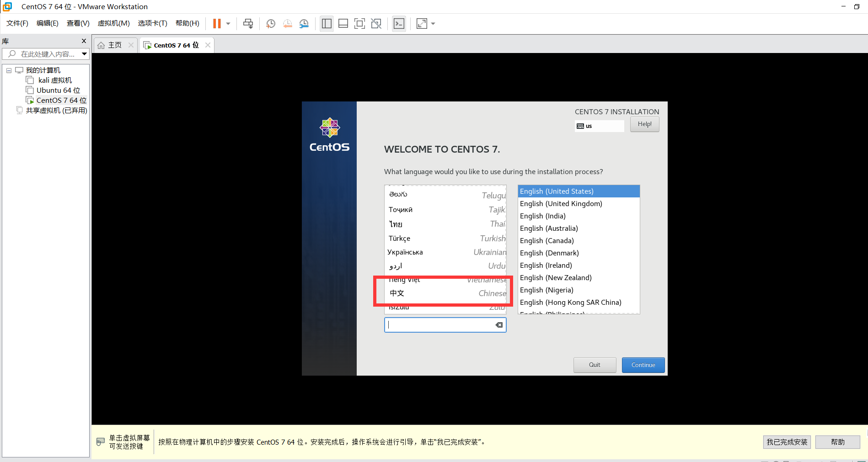Screen dimensions: 868x462
Task: Open the power options dropdown beside the pause button
Action: click(x=228, y=24)
